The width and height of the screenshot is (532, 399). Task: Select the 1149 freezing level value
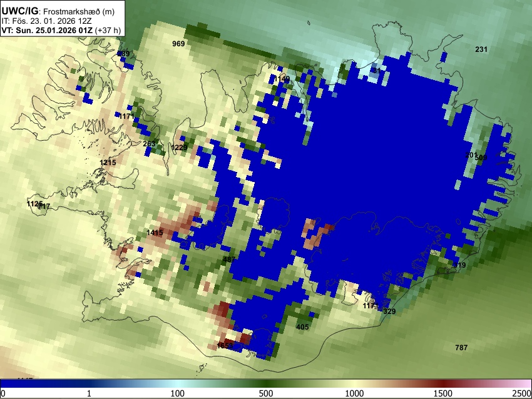pyautogui.click(x=282, y=79)
